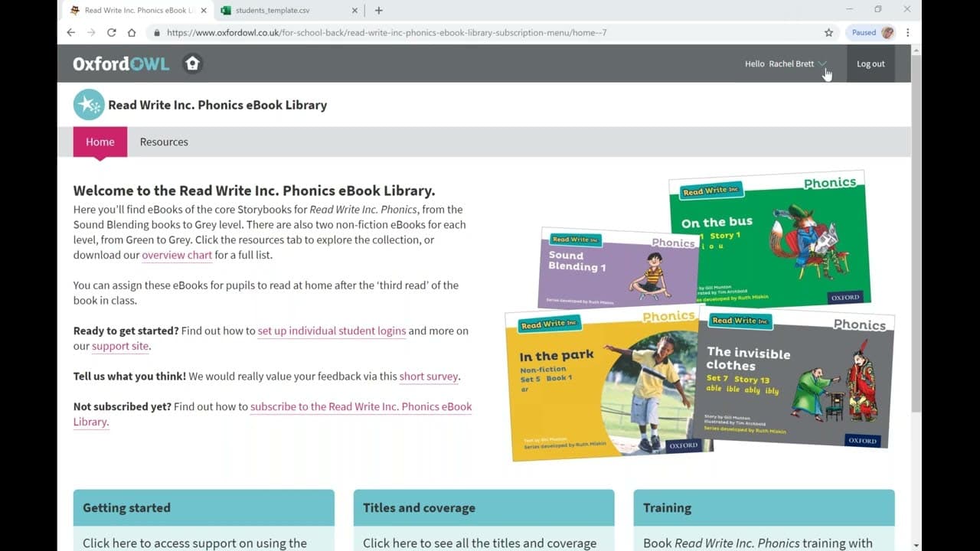
Task: Click the padlock site info icon
Action: (x=157, y=33)
